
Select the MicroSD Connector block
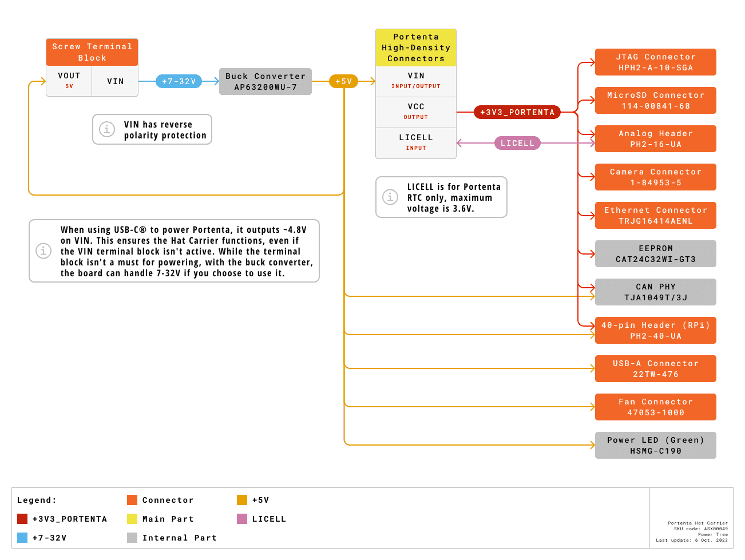tap(655, 101)
